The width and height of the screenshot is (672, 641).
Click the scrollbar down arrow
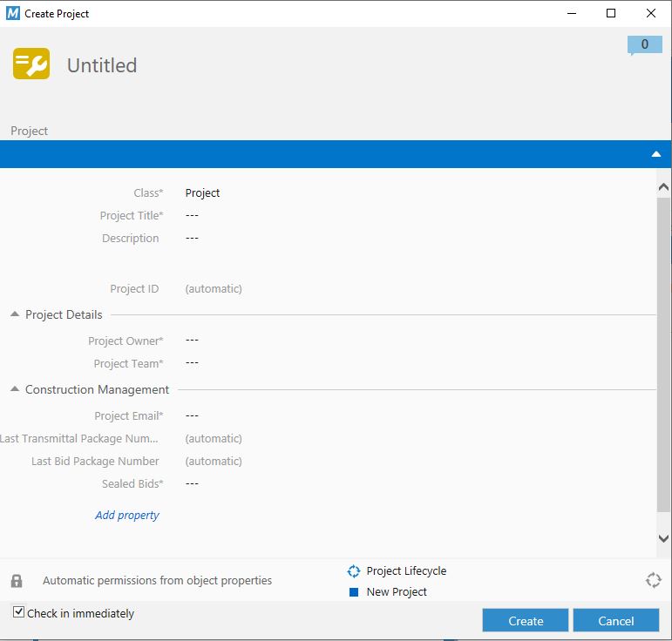[x=663, y=539]
